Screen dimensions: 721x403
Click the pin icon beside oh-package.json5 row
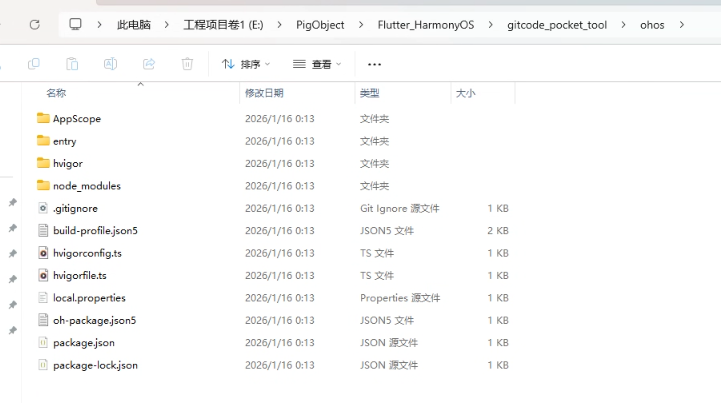[x=13, y=330]
